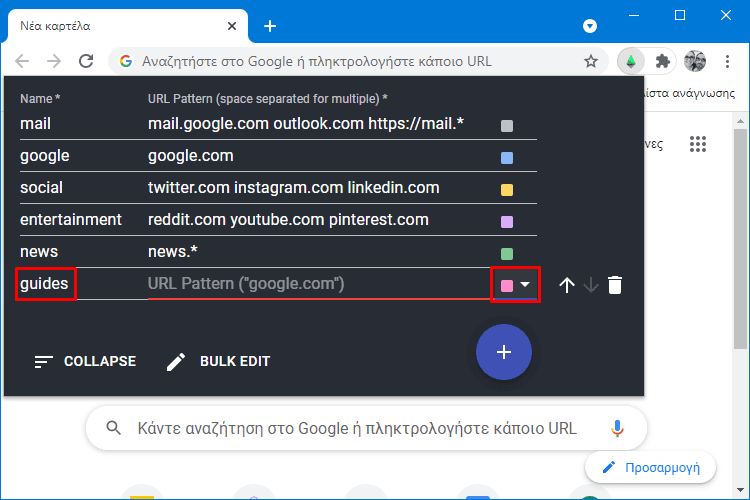Select the yellow swatch for social

point(507,190)
